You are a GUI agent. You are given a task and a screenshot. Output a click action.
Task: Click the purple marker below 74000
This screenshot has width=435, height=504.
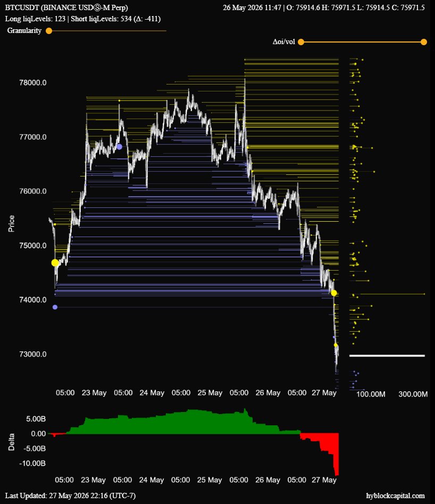[55, 307]
